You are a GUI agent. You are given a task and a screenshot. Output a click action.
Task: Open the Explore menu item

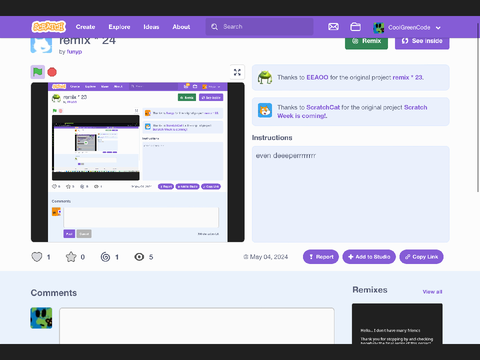tap(119, 27)
